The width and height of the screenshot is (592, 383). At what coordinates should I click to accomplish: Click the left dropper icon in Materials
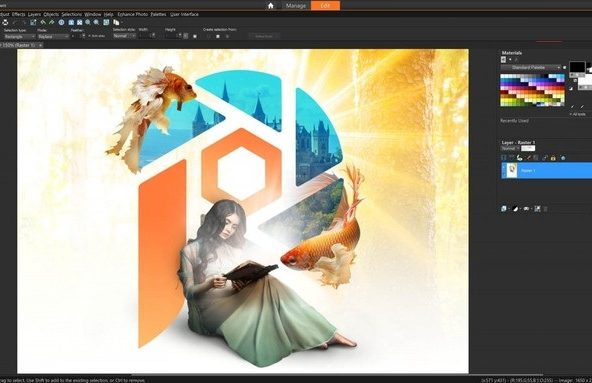click(x=572, y=107)
